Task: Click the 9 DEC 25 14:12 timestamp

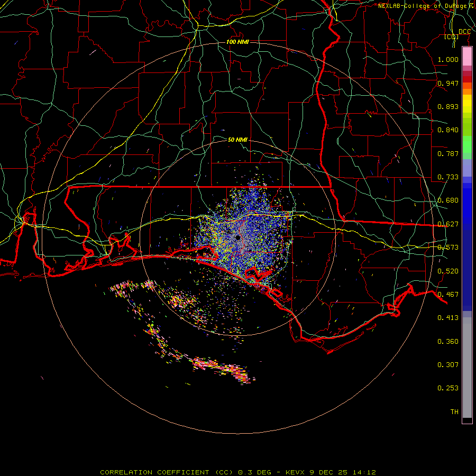Action: (x=343, y=472)
